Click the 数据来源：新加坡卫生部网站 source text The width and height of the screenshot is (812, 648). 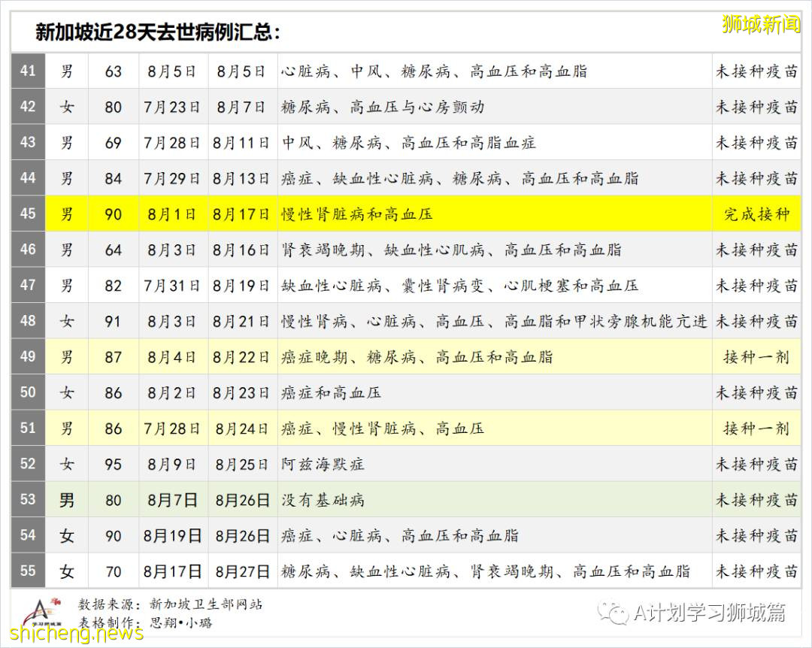pos(169,603)
